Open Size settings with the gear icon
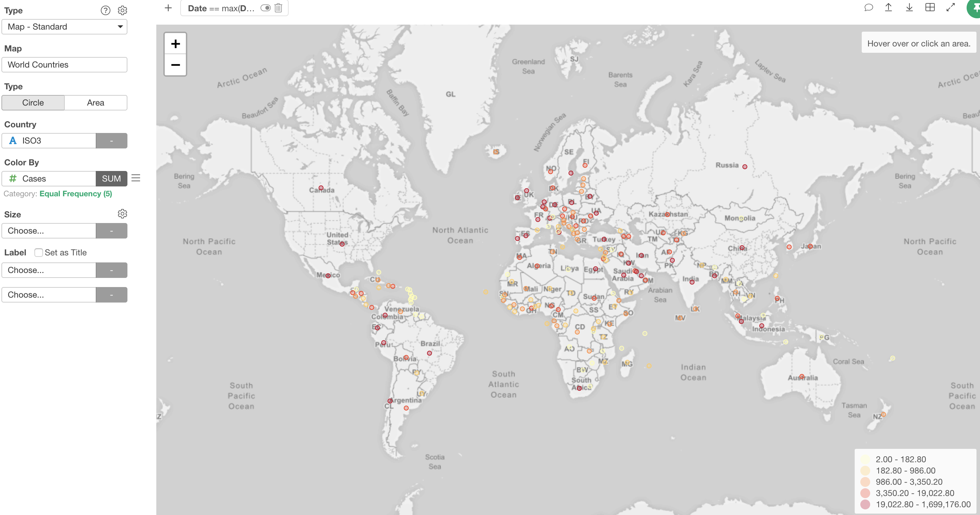 (122, 214)
